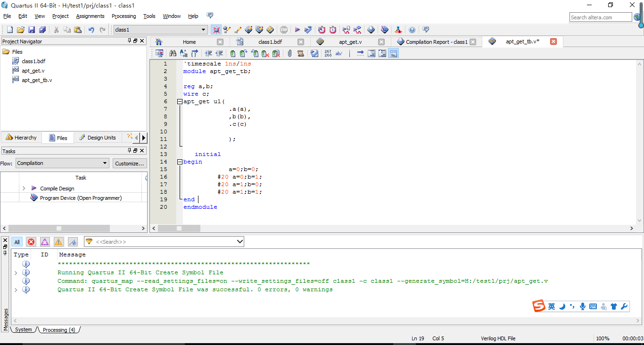The height and width of the screenshot is (345, 644).
Task: Collapse the apt_get u1 code fold
Action: (180, 101)
